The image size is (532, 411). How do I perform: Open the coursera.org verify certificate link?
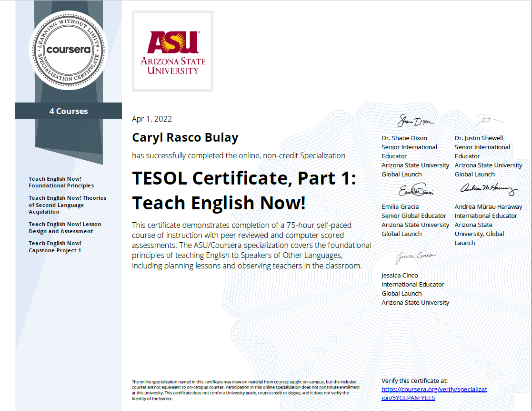[434, 393]
